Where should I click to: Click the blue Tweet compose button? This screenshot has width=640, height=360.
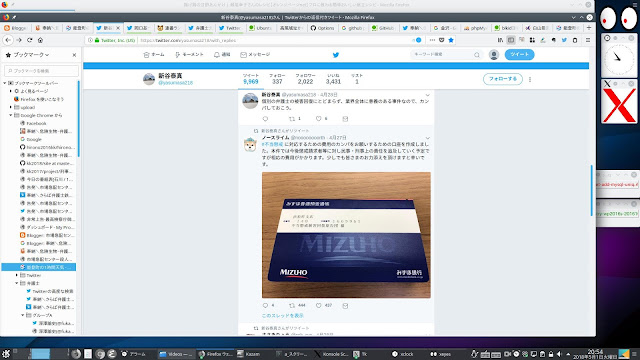click(x=519, y=54)
